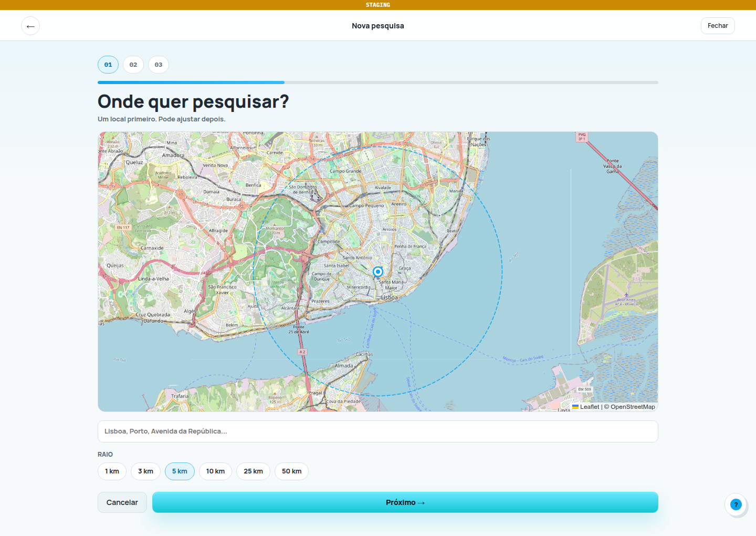Click the Venda Nova label on the map
Viewport: 756px width, 536px height.
215,166
